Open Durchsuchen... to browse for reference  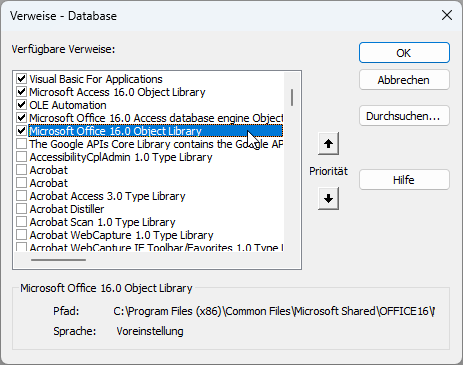(x=404, y=116)
